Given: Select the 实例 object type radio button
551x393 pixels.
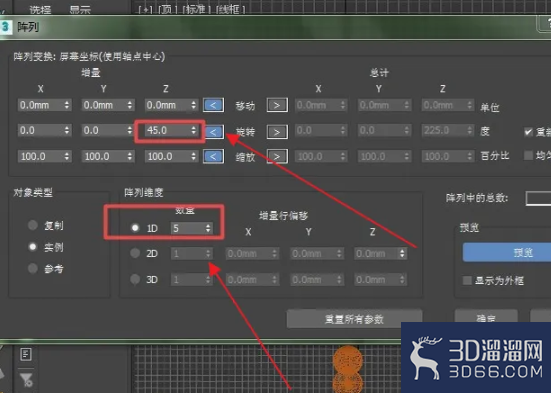Looking at the screenshot, I should [33, 247].
